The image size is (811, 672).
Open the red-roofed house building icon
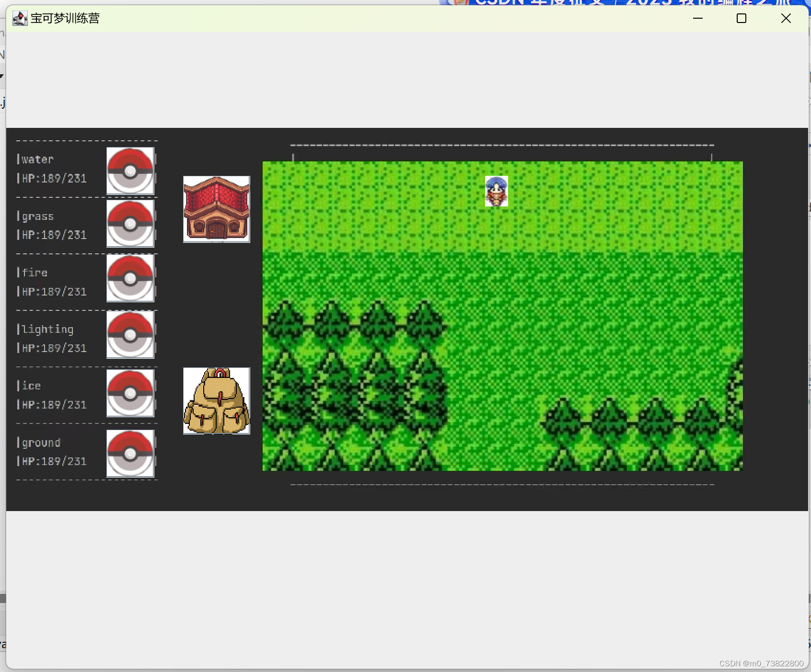(217, 209)
